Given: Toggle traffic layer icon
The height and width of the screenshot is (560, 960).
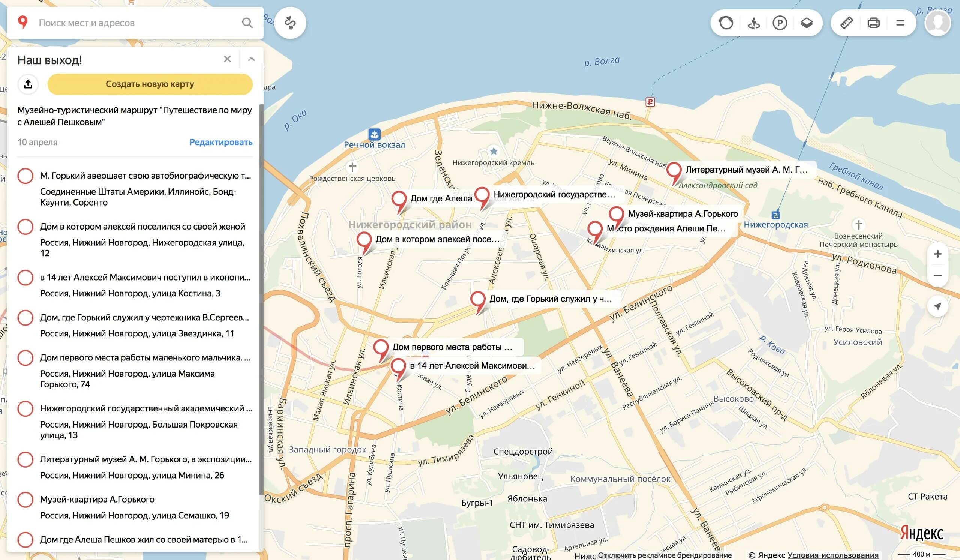Looking at the screenshot, I should [726, 23].
